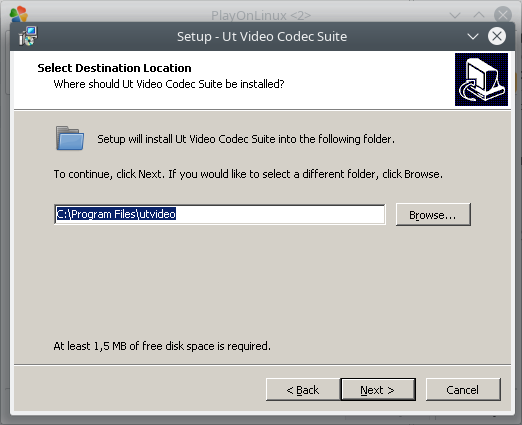Close the Setup dialog with X button
522x425 pixels.
tap(497, 36)
